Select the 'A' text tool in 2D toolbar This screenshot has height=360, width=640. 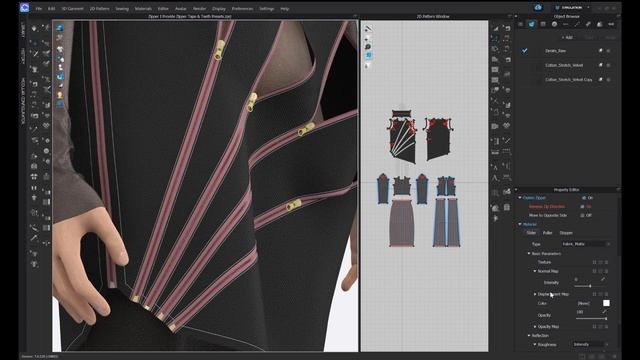495,178
